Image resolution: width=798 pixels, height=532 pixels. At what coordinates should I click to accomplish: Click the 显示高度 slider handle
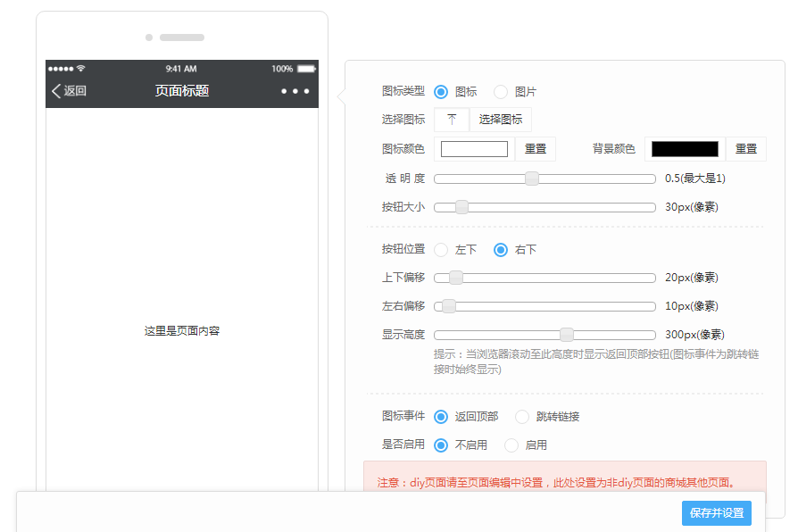coord(567,335)
